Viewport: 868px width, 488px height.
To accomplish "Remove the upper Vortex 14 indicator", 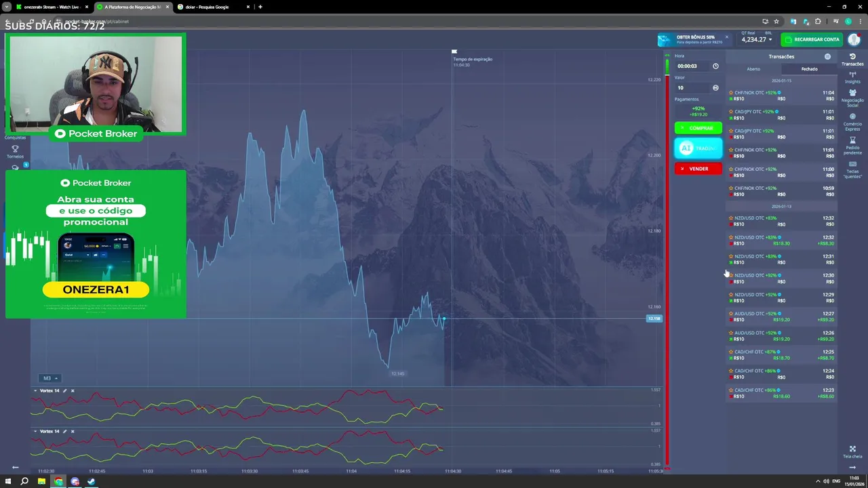I will pos(73,390).
